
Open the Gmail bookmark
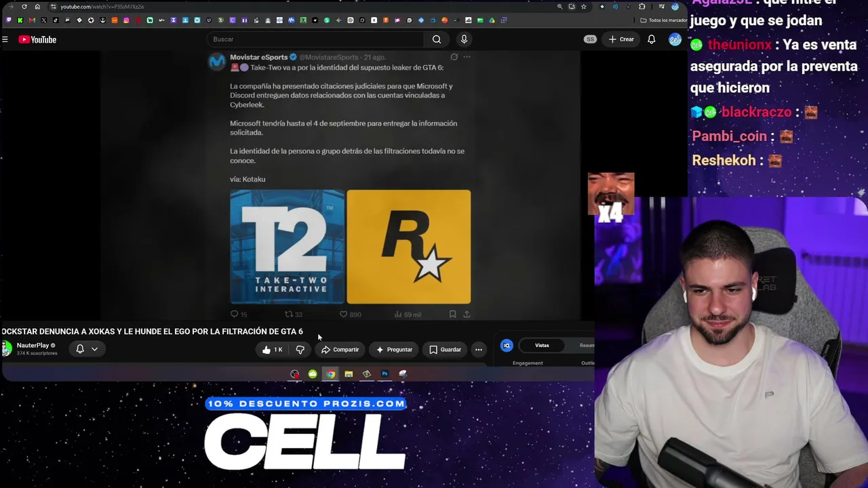tap(32, 20)
